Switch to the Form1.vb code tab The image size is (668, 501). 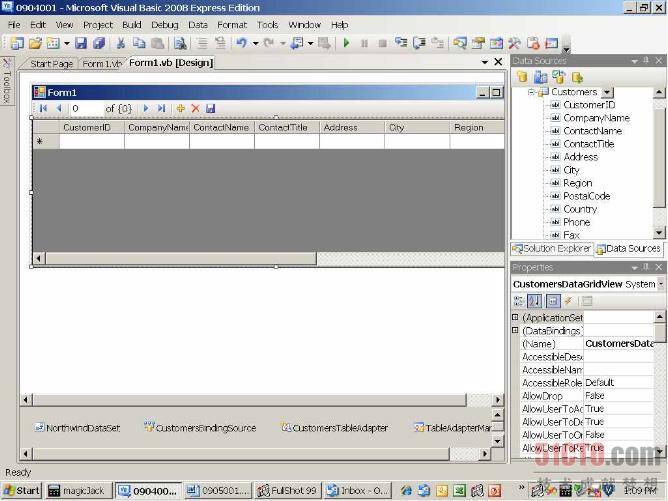[x=102, y=63]
